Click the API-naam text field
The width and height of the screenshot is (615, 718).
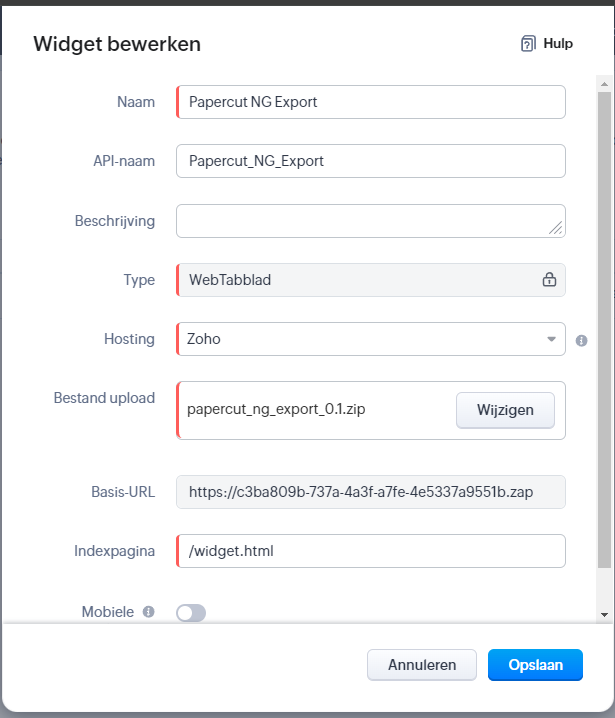[x=371, y=161]
